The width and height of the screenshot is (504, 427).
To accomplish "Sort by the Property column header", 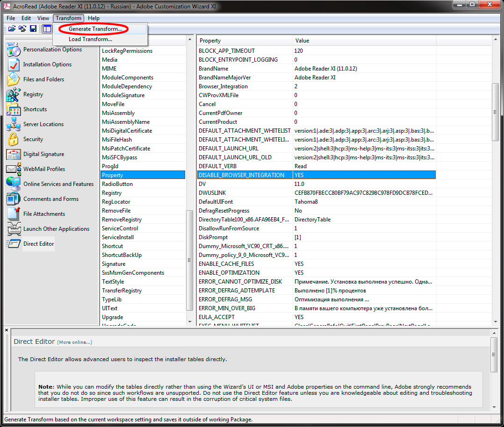I will (x=244, y=41).
